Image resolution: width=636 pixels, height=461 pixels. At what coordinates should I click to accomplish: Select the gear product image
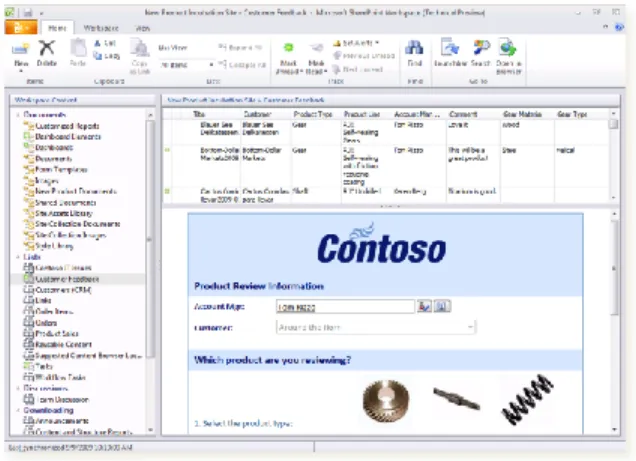[x=386, y=401]
